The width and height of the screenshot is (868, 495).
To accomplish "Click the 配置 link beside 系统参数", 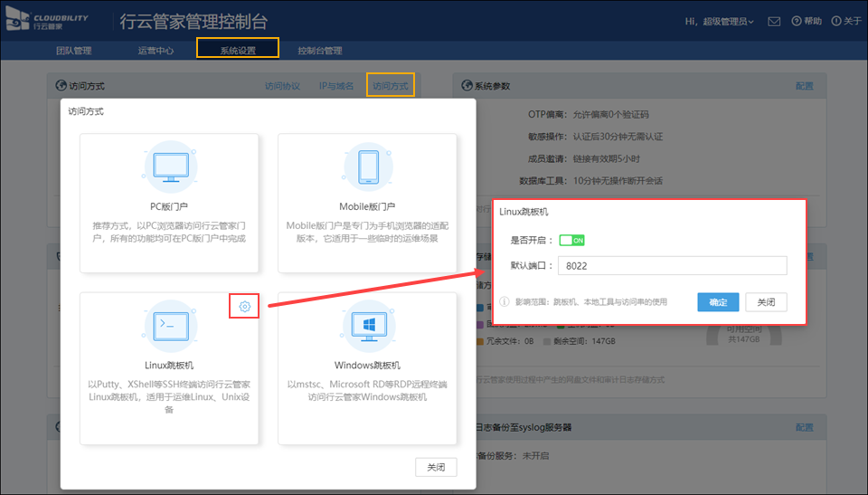I will [804, 86].
